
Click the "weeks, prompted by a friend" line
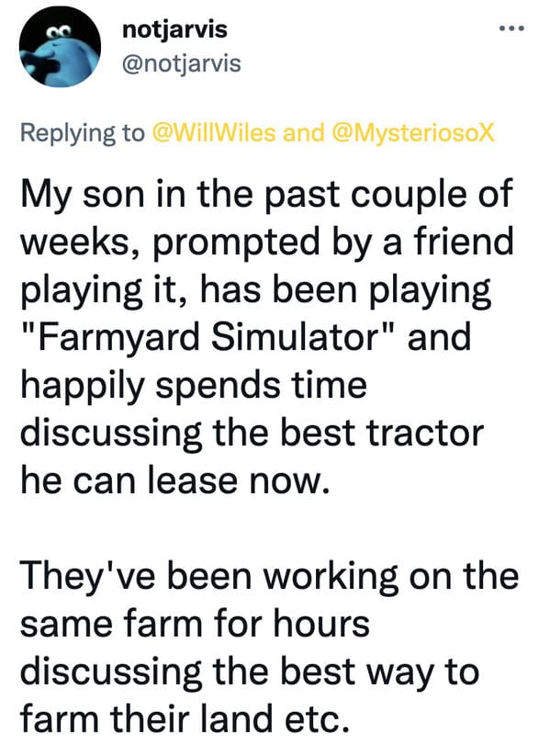pos(267,242)
